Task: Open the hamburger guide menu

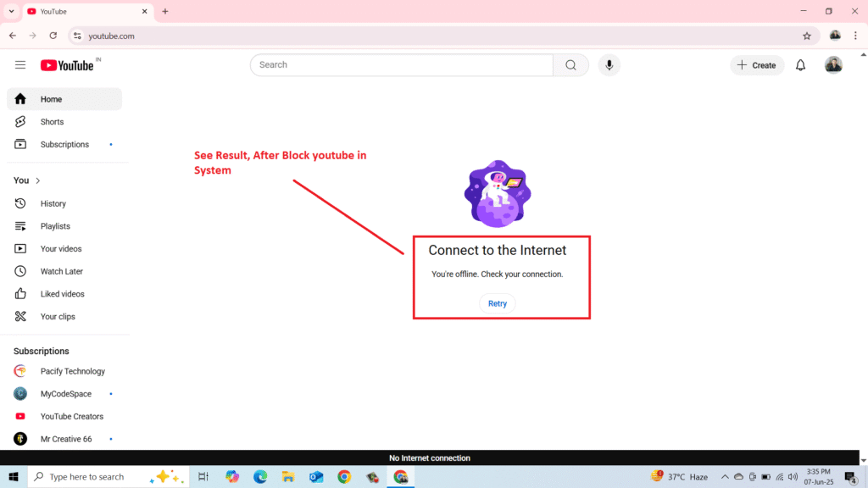Action: click(20, 65)
